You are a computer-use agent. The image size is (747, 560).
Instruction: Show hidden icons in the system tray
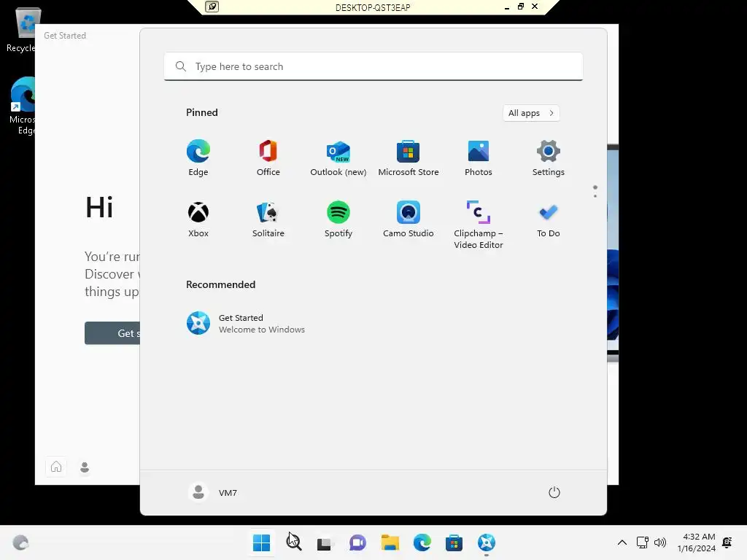point(622,542)
